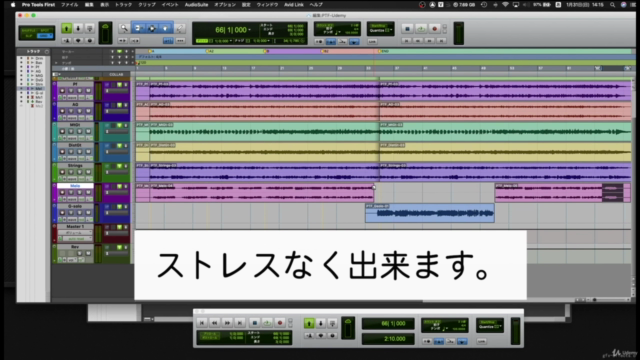Enable Slip edit mode

[x=29, y=36]
